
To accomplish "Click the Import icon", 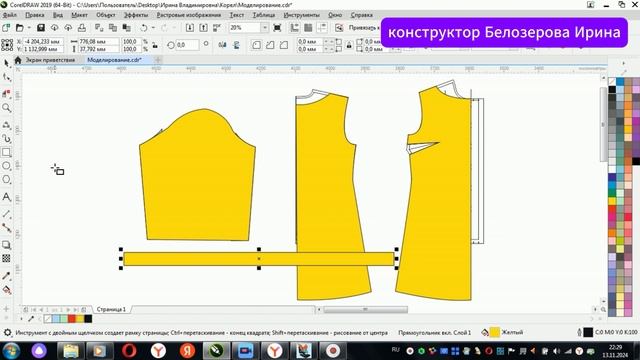I will (190, 28).
